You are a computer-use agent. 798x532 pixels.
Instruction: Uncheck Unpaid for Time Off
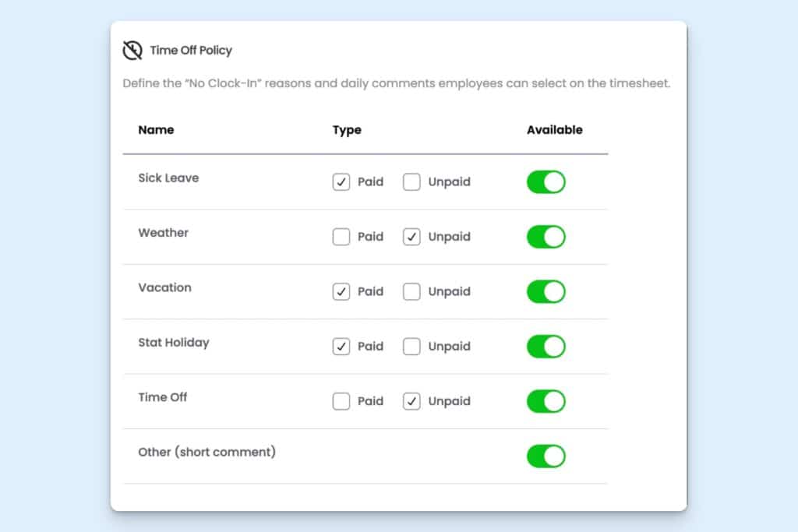pyautogui.click(x=411, y=401)
